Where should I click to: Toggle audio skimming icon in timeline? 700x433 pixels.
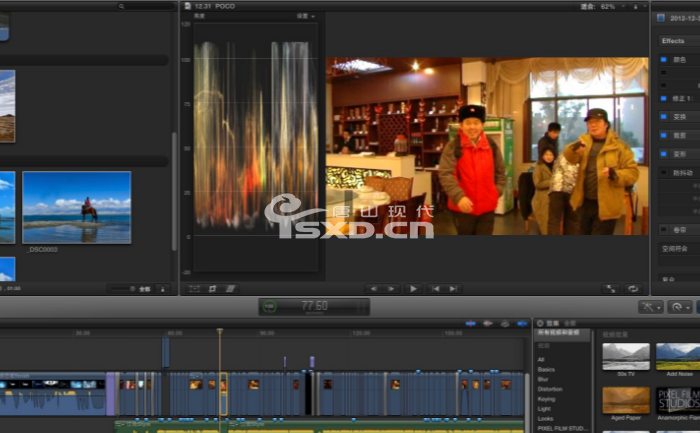488,323
